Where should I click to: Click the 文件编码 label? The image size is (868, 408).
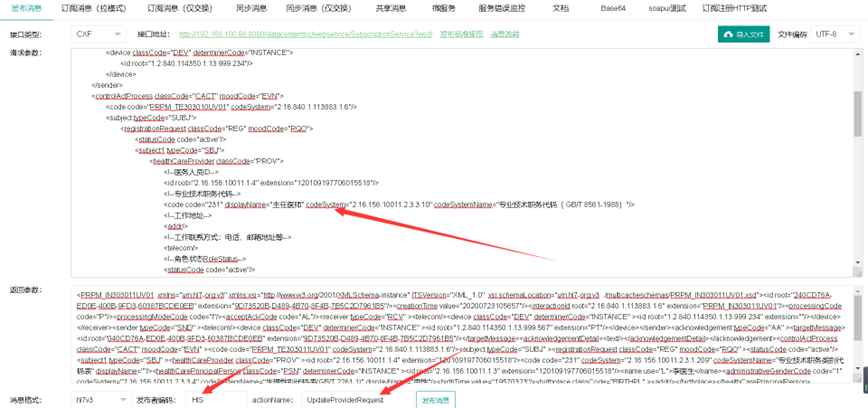coord(793,34)
